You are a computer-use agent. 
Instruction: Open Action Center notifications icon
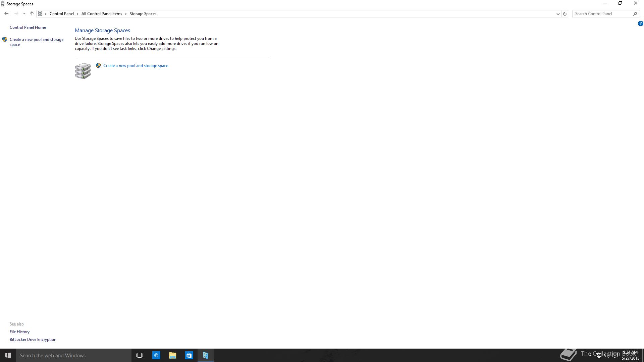pyautogui.click(x=615, y=355)
